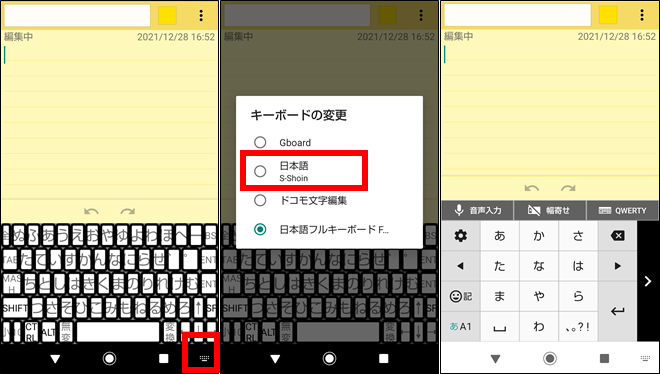The image size is (660, 374).
Task: Tap the は key on S-Shoin keyboard
Action: pyautogui.click(x=578, y=266)
